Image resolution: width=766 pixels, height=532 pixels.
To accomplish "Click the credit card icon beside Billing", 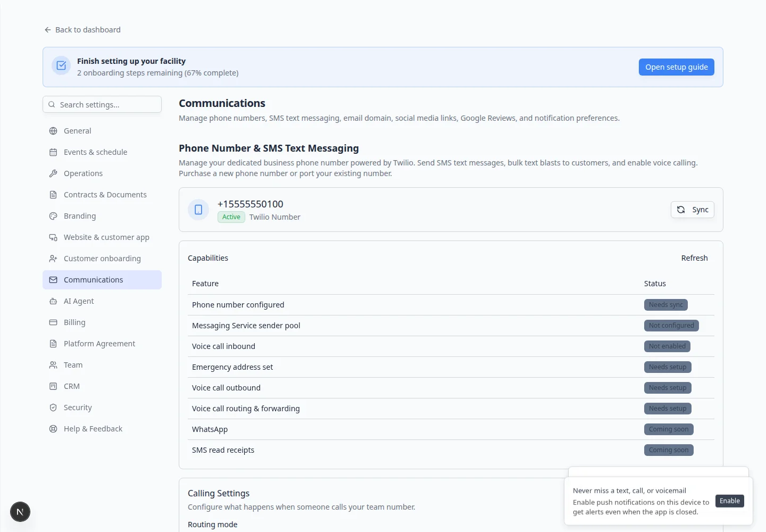I will point(53,322).
